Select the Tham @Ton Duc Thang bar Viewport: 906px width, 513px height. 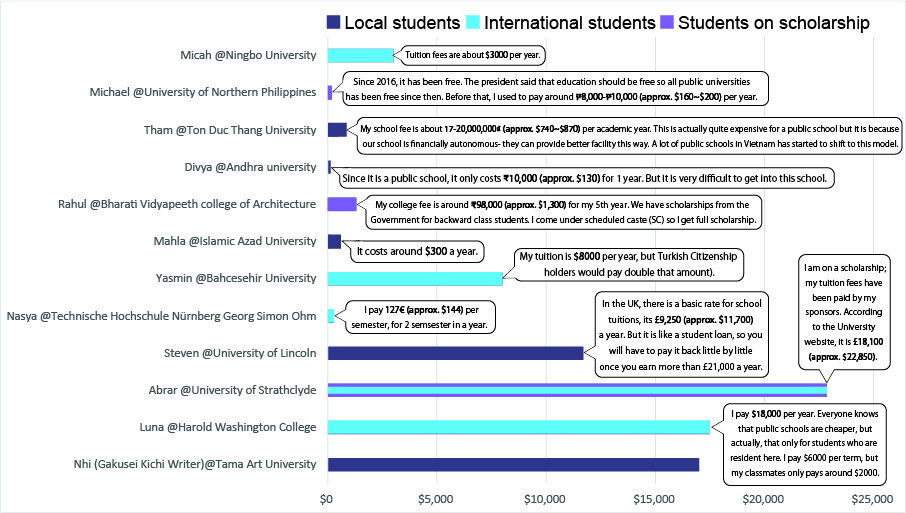[337, 129]
